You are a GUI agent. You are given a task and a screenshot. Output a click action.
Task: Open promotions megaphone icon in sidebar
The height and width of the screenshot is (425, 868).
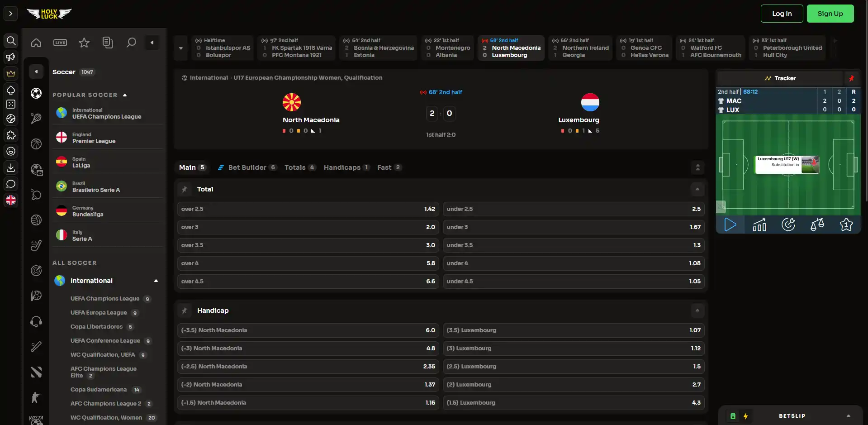11,57
